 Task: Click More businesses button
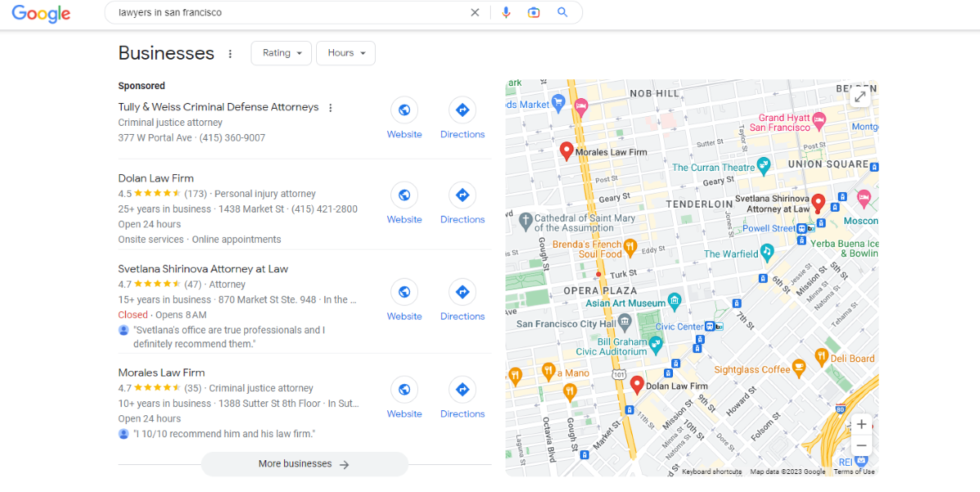tap(305, 464)
